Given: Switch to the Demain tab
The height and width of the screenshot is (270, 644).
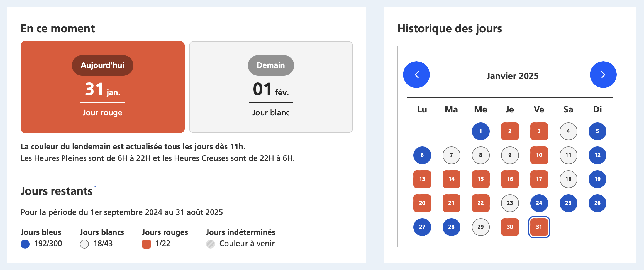Looking at the screenshot, I should 270,65.
